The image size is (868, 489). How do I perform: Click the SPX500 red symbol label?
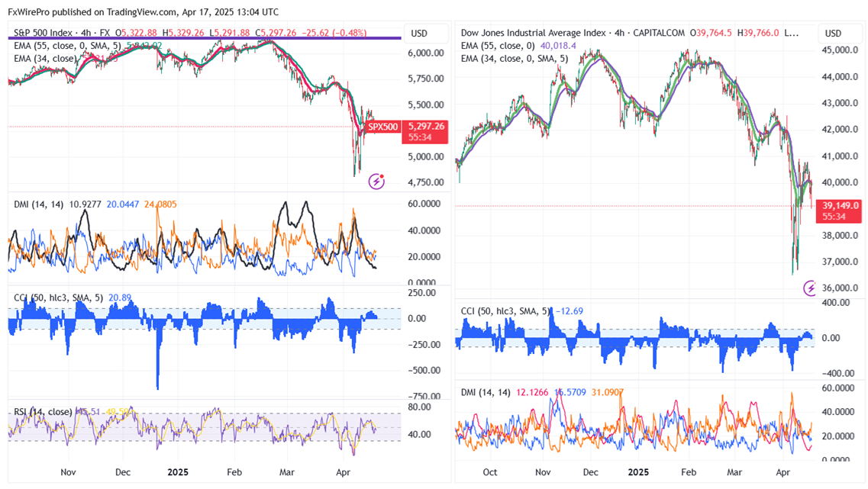[383, 127]
